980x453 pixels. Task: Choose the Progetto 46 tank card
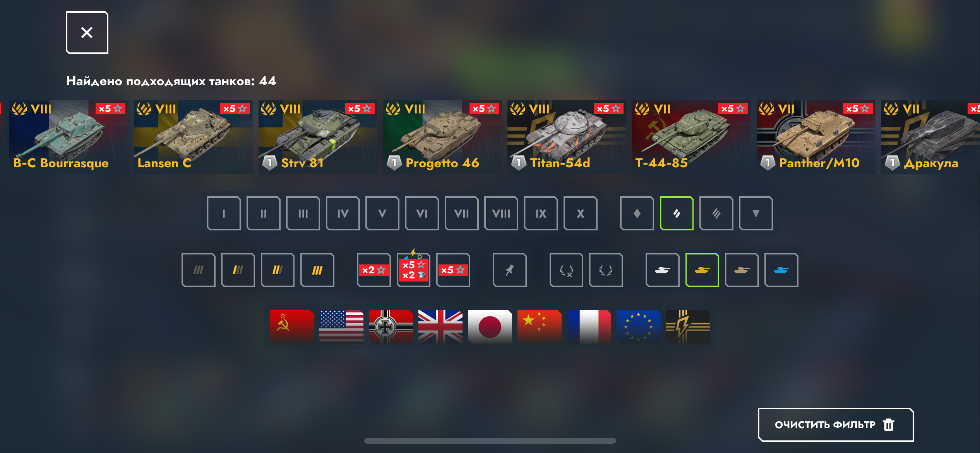[x=442, y=137]
